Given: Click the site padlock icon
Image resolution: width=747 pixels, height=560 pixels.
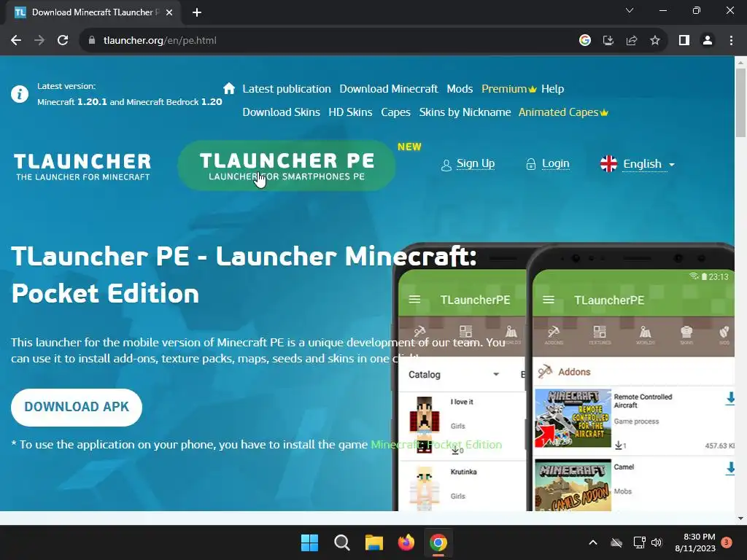Looking at the screenshot, I should (92, 41).
